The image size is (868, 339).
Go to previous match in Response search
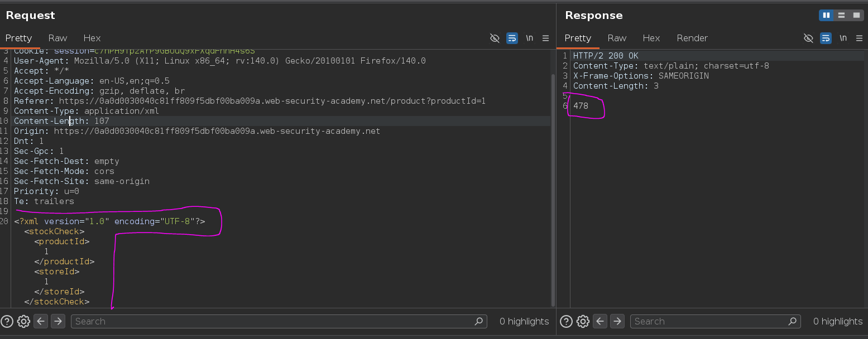[x=600, y=321]
